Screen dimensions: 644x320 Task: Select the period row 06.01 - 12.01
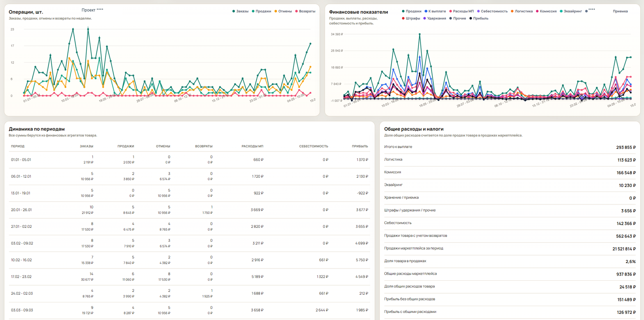click(189, 176)
